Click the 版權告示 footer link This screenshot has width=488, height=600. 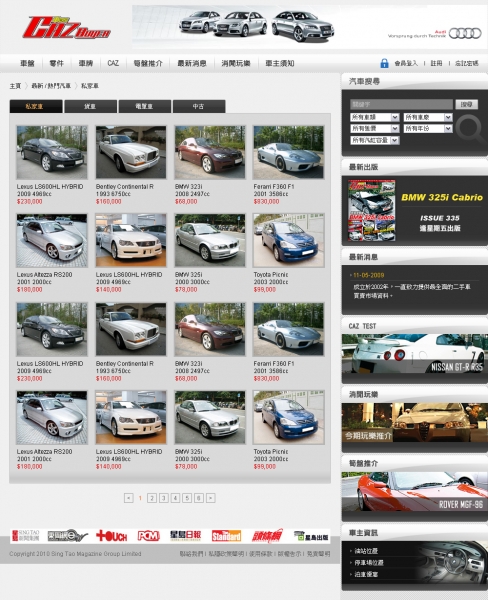[289, 554]
